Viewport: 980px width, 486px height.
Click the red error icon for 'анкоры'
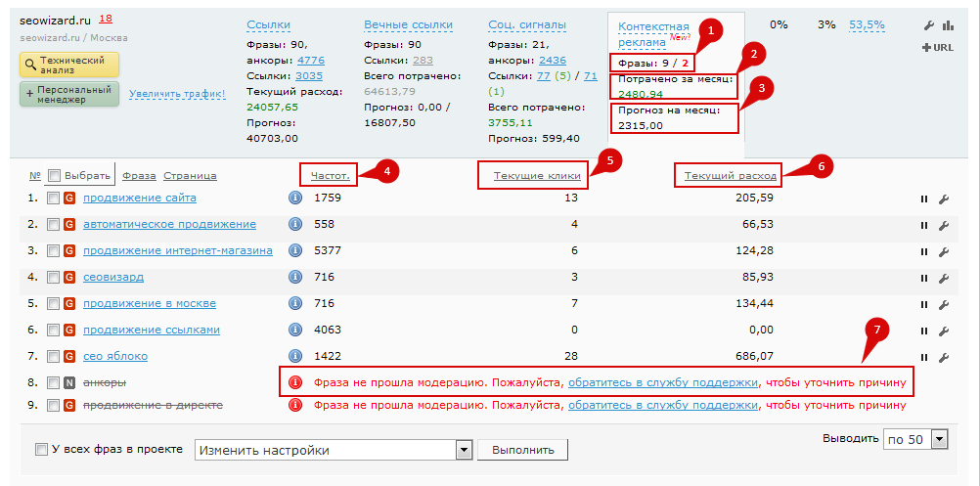[295, 382]
